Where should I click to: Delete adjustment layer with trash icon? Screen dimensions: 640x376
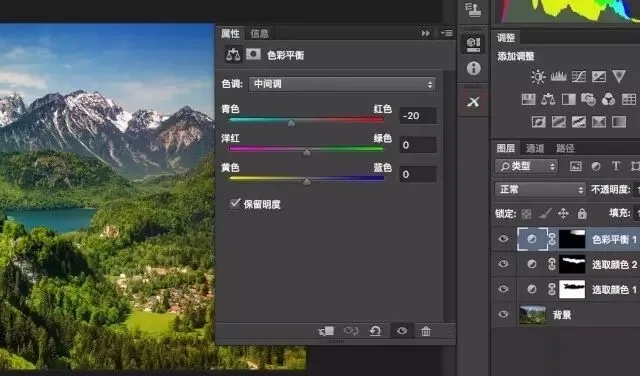[426, 331]
